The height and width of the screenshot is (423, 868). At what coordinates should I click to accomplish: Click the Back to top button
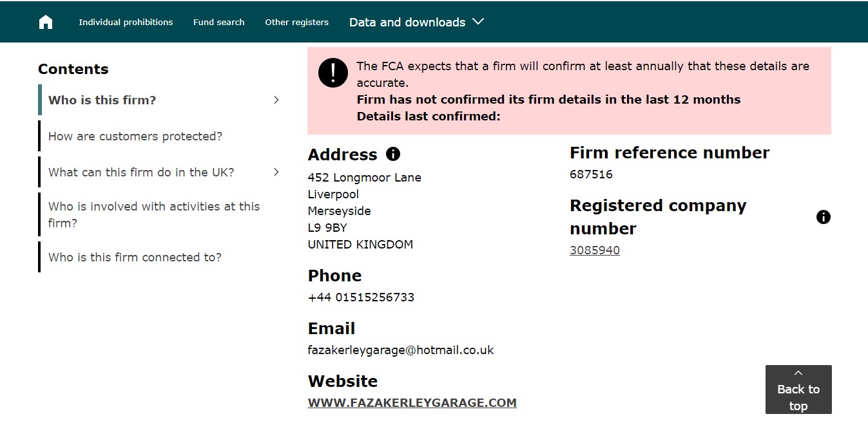point(798,390)
